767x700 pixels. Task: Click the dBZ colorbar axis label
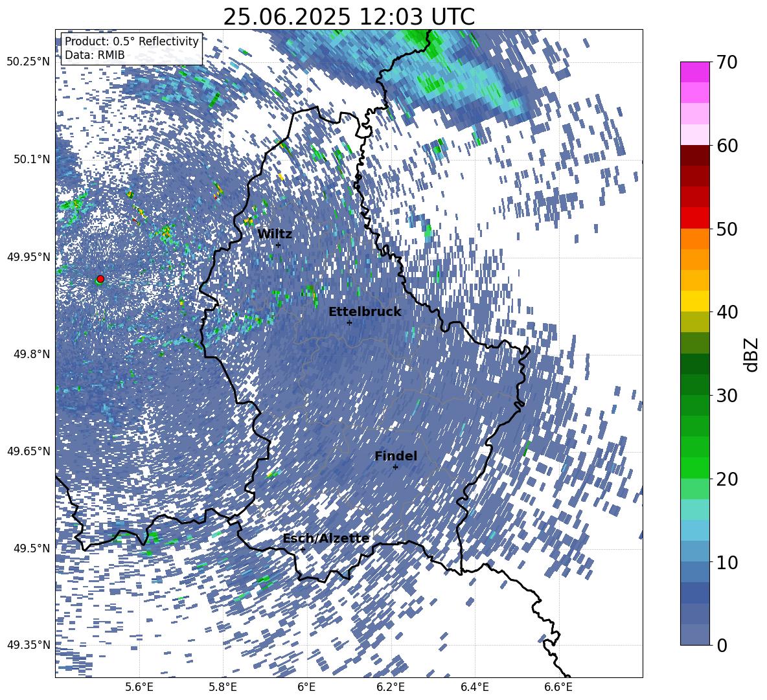point(752,354)
